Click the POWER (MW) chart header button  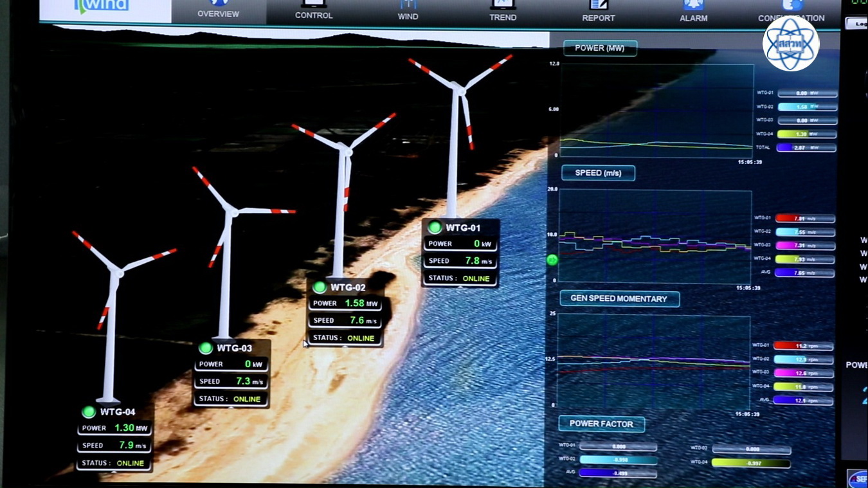point(600,48)
